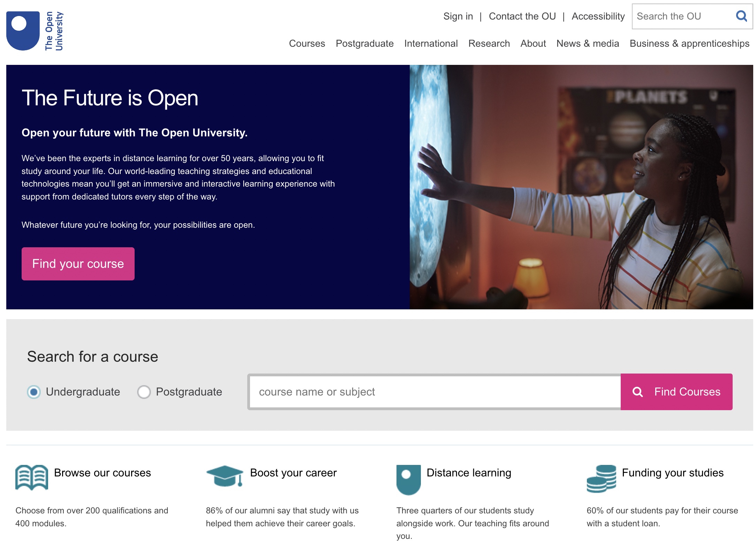
Task: Click the Undergraduate label text
Action: pos(83,392)
